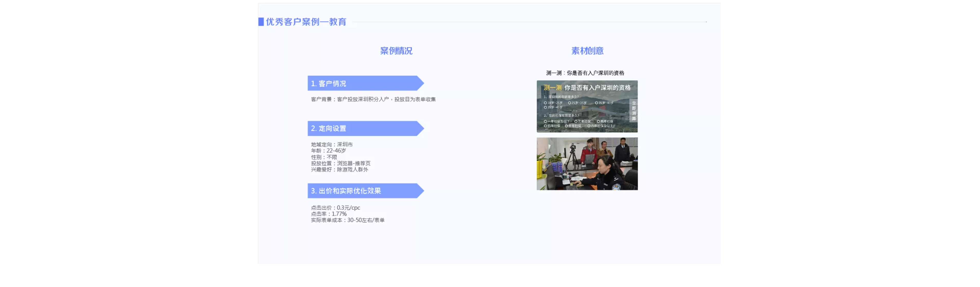
Task: Click the 1. 客户情况 banner
Action: click(366, 83)
